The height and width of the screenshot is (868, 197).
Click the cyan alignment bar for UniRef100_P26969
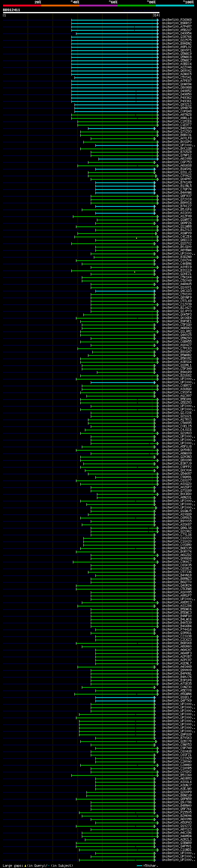coord(115,20)
